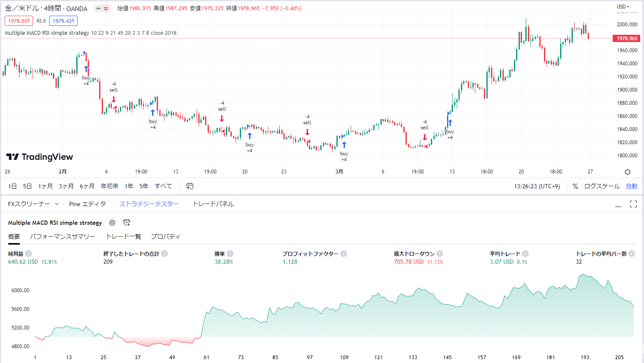Click the spread value 92.0
The image size is (644, 363).
coord(41,21)
